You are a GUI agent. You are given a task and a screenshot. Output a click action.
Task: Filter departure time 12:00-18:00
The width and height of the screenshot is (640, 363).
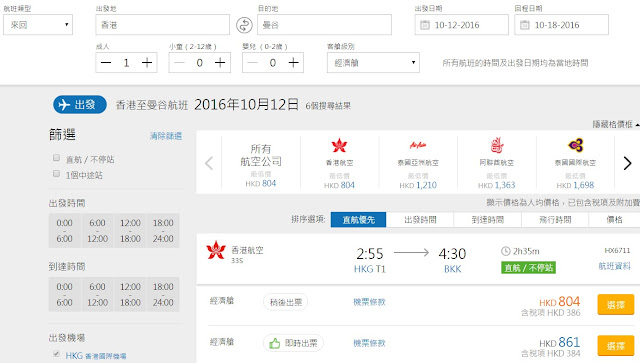pos(130,231)
